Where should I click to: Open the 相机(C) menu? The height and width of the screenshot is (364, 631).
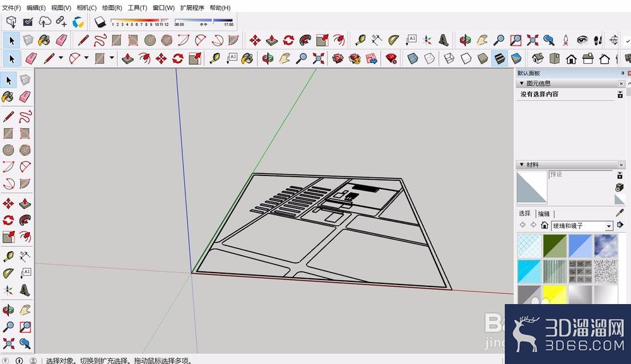point(86,8)
